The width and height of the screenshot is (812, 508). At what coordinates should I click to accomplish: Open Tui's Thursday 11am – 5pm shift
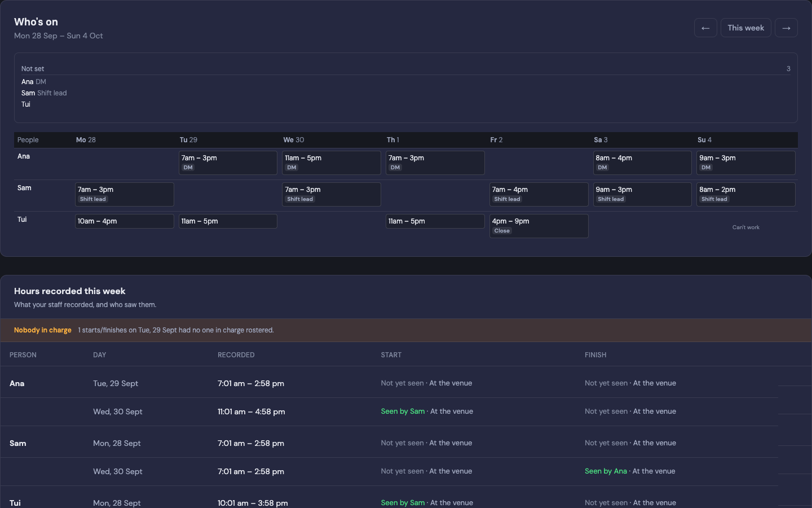pos(435,221)
